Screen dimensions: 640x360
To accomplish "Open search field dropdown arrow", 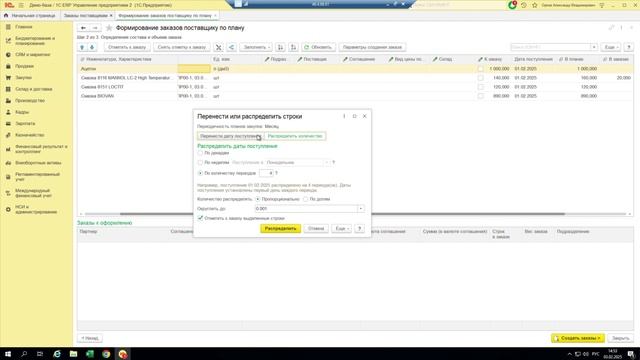I will click(x=594, y=47).
